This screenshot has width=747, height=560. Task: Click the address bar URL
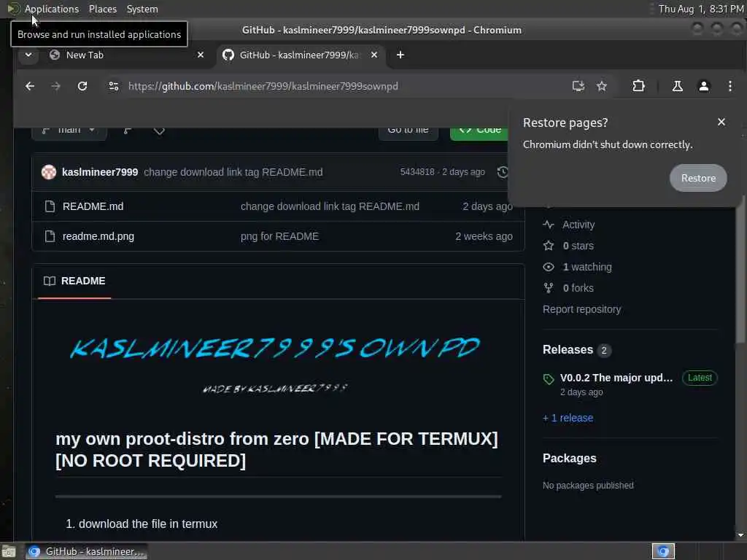click(263, 86)
